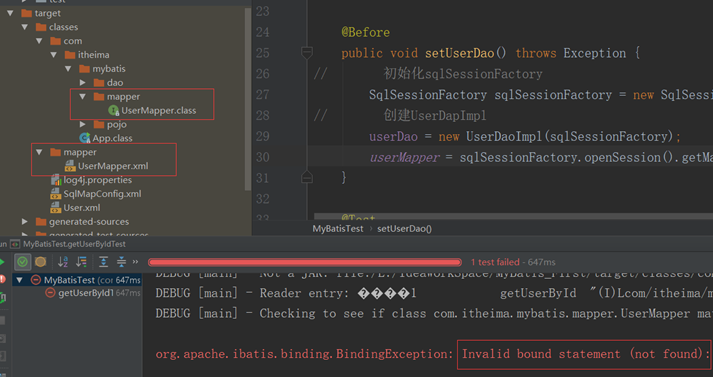Select setUserDao() in the breadcrumb bar
713x377 pixels.
pos(404,228)
